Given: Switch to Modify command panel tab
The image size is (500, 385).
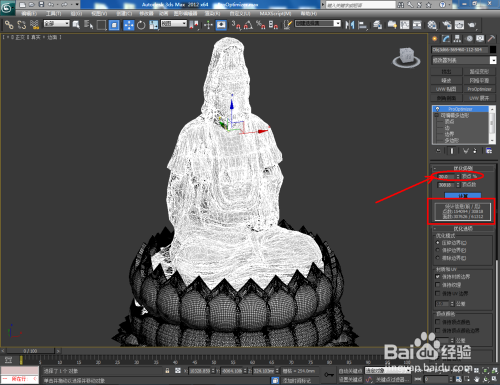Looking at the screenshot, I should pyautogui.click(x=446, y=39).
